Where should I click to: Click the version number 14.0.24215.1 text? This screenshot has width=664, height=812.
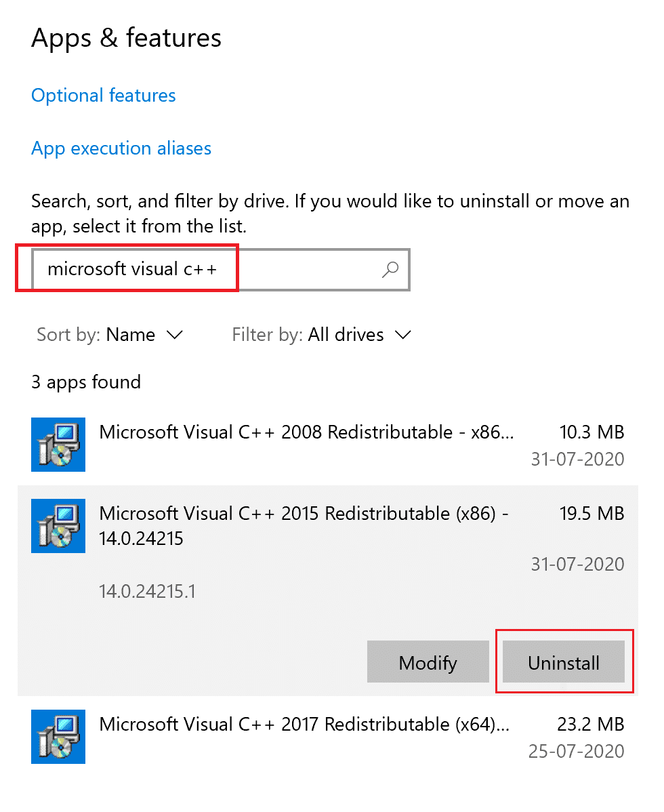click(146, 591)
